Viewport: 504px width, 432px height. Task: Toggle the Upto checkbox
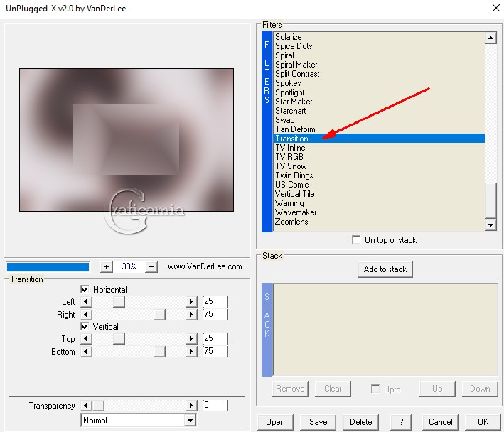click(375, 389)
